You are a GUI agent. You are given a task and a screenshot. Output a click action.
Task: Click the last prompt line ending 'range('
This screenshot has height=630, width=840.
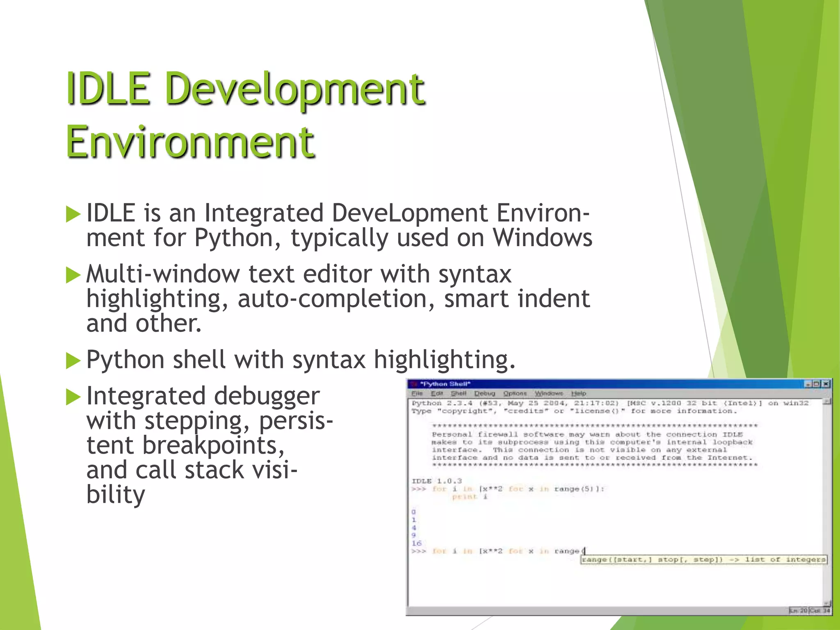[498, 551]
